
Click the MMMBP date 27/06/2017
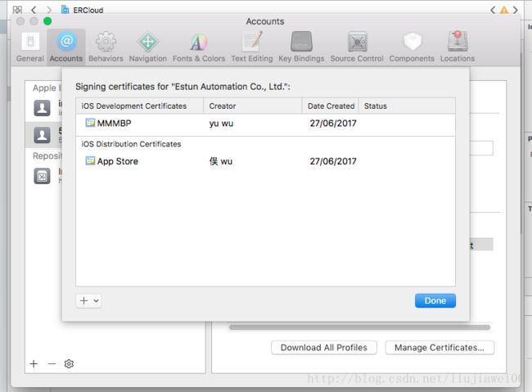click(333, 124)
